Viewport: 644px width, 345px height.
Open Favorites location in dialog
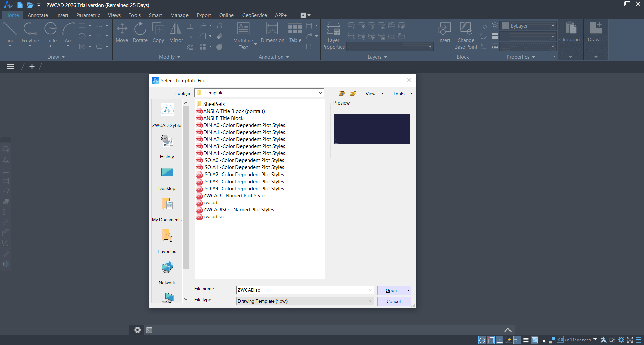[x=167, y=241]
